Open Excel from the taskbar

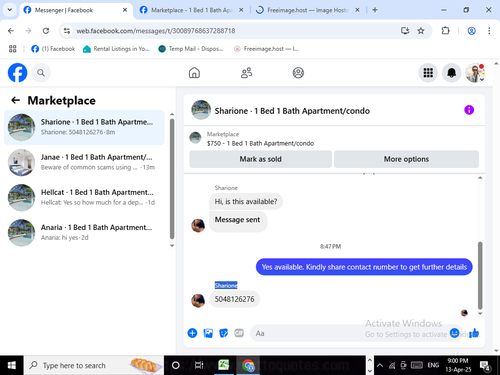pyautogui.click(x=223, y=365)
